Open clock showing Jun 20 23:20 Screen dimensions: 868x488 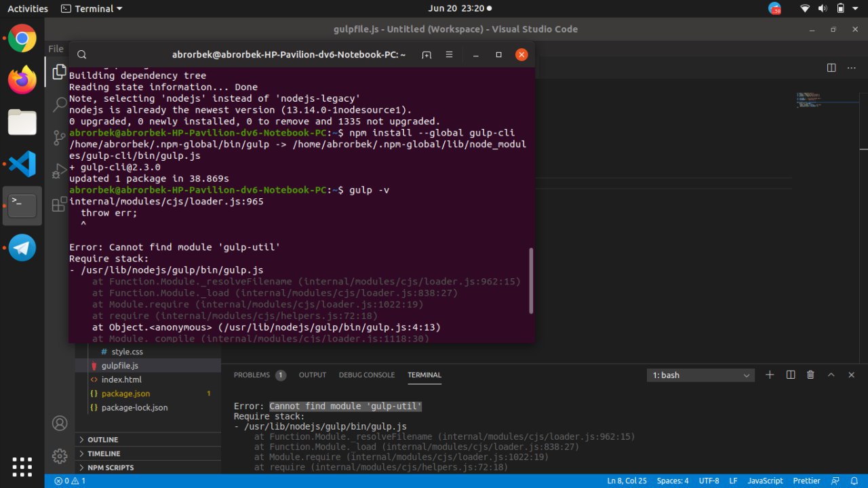(457, 9)
